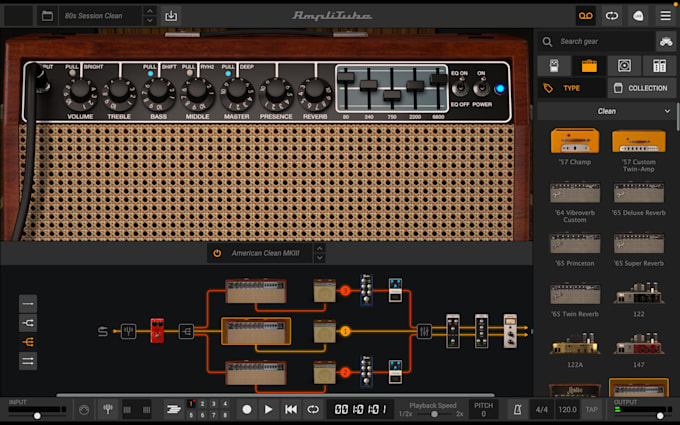Click the red number 3 mic node
The height and width of the screenshot is (425, 680).
click(x=345, y=291)
